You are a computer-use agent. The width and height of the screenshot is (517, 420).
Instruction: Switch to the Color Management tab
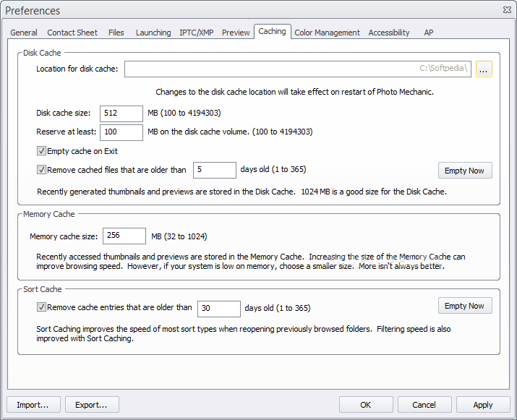tap(327, 33)
